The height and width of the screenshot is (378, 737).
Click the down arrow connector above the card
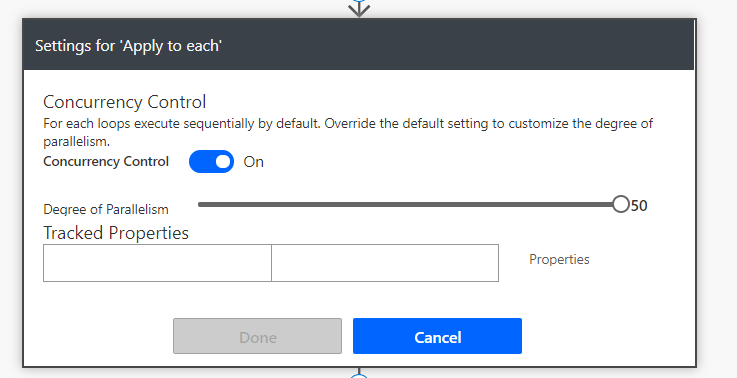359,10
